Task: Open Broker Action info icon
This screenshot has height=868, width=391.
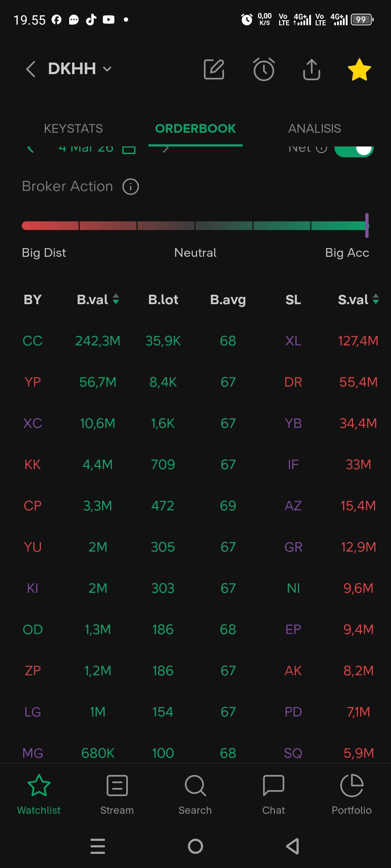Action: 131,187
